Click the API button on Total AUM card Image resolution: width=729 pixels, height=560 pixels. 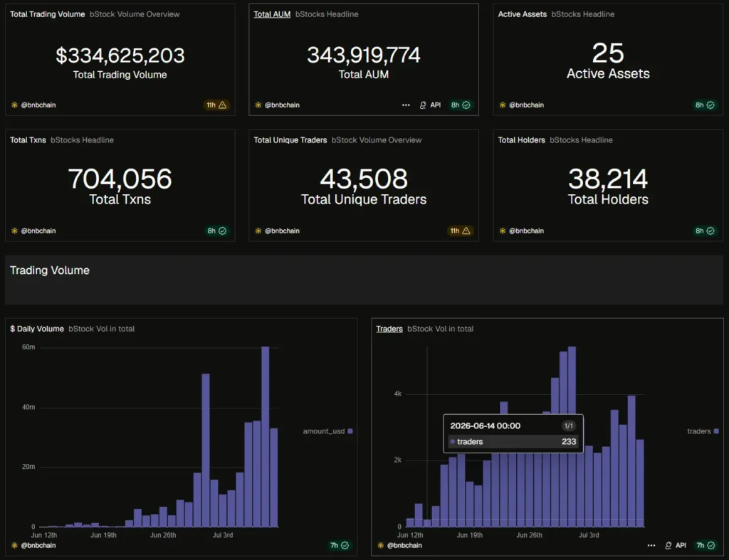tap(430, 105)
